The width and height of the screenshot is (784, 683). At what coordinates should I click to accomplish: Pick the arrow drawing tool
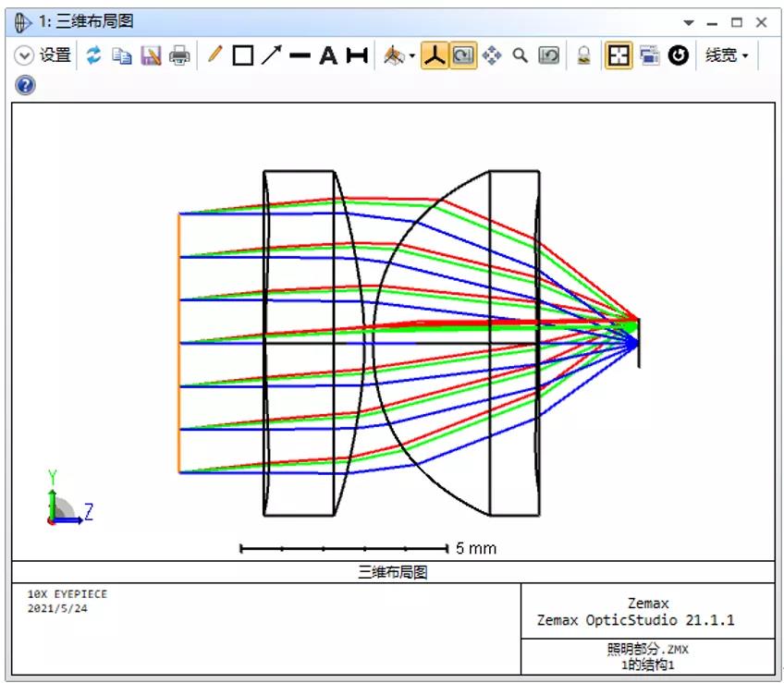[272, 55]
